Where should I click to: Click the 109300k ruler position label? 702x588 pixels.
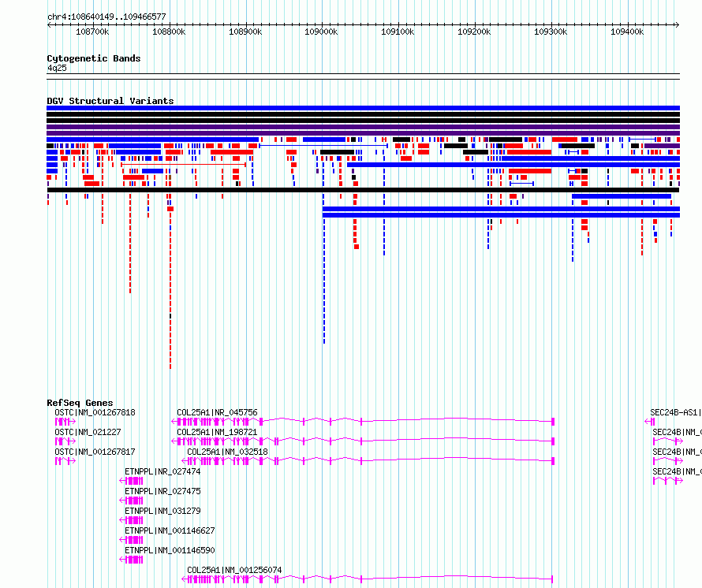point(551,32)
